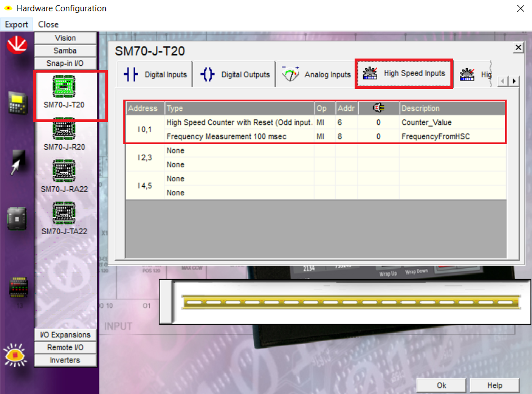Close the Hardware Configuration window
This screenshot has height=394, width=532.
[x=521, y=8]
